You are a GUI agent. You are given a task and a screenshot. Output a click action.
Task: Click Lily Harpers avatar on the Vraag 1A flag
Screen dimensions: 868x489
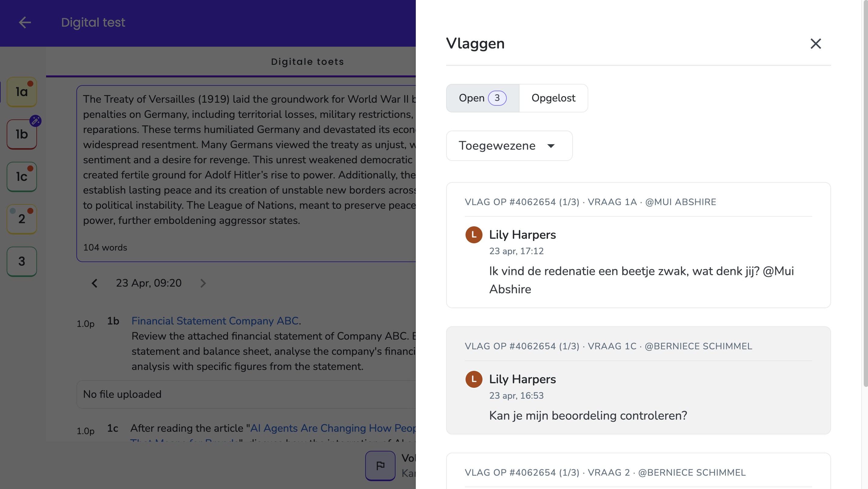pyautogui.click(x=474, y=235)
